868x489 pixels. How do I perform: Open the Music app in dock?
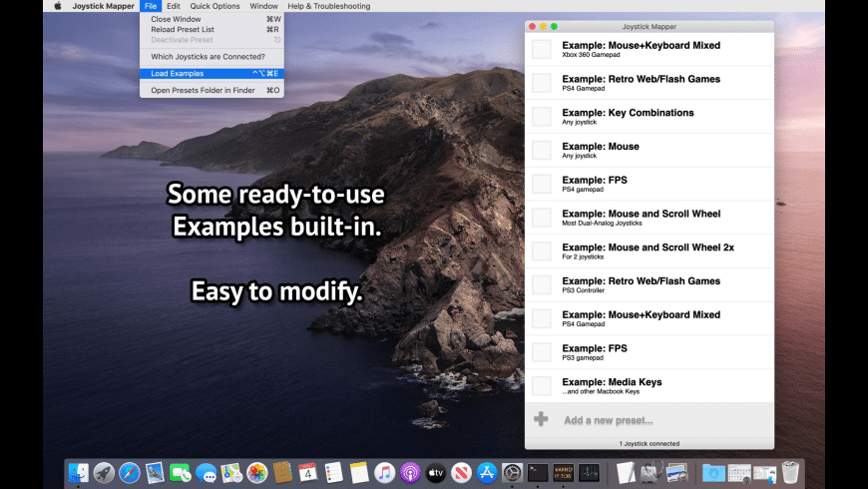point(384,473)
